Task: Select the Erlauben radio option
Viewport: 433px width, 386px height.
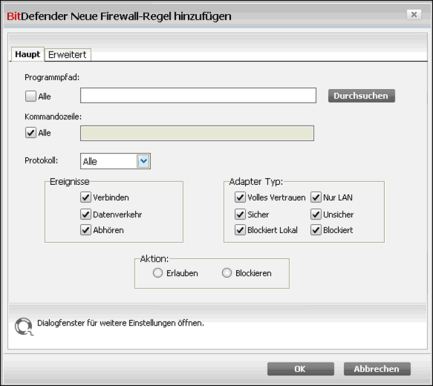Action: pyautogui.click(x=158, y=273)
